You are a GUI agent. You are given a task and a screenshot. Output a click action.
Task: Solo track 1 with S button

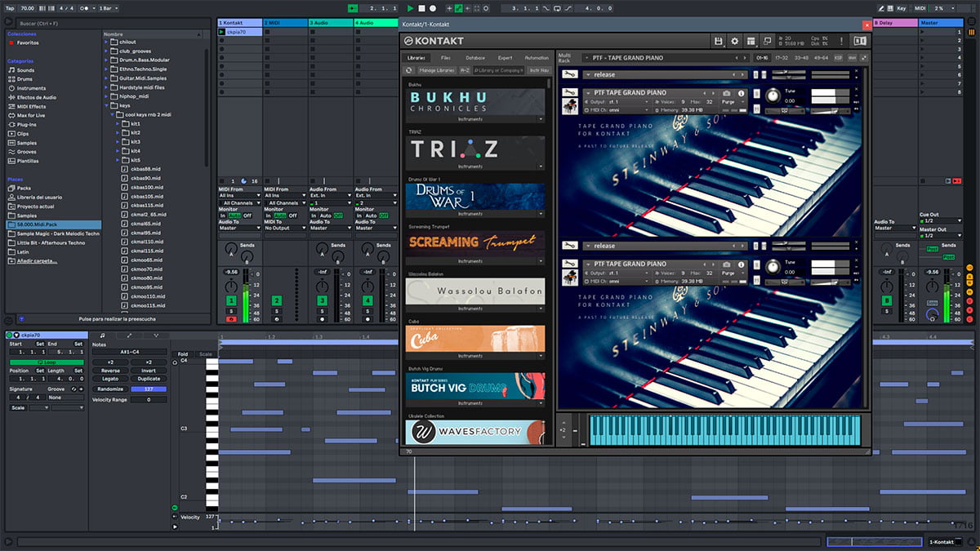pyautogui.click(x=231, y=311)
